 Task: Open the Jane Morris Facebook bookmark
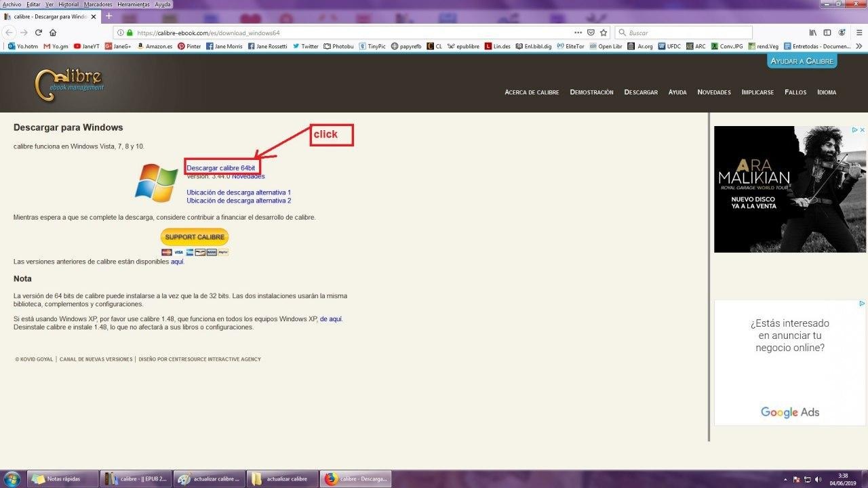[x=224, y=46]
